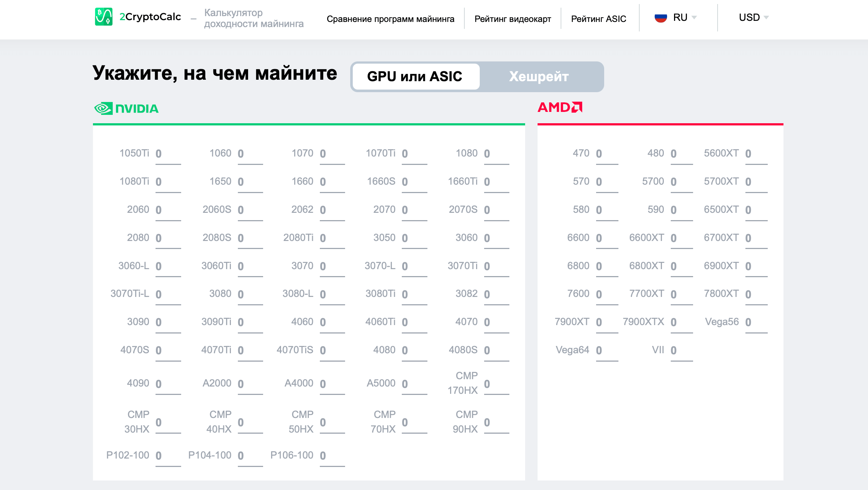Click the 2CryptoCalc logo icon
Viewport: 868px width, 490px height.
pyautogui.click(x=104, y=17)
